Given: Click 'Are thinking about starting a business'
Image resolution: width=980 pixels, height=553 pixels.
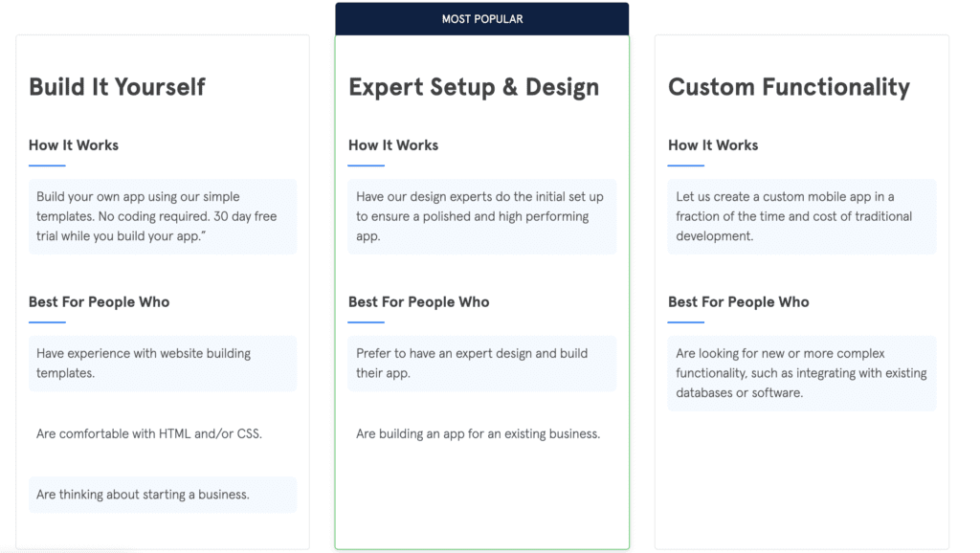Looking at the screenshot, I should (163, 495).
